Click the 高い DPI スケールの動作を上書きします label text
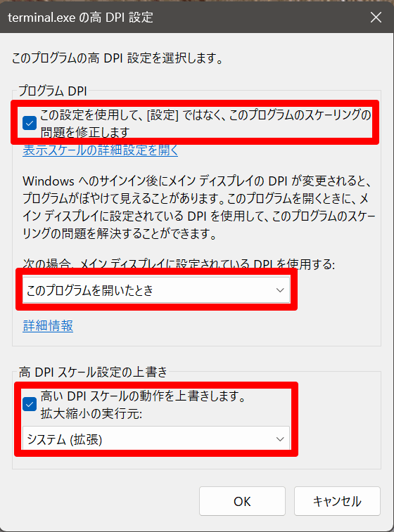 click(x=143, y=396)
